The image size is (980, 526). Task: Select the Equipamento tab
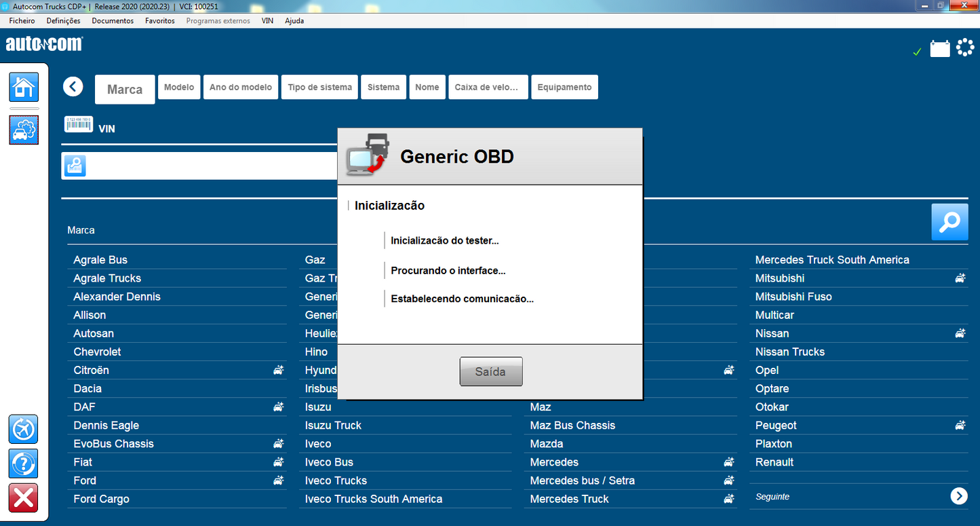pyautogui.click(x=564, y=87)
